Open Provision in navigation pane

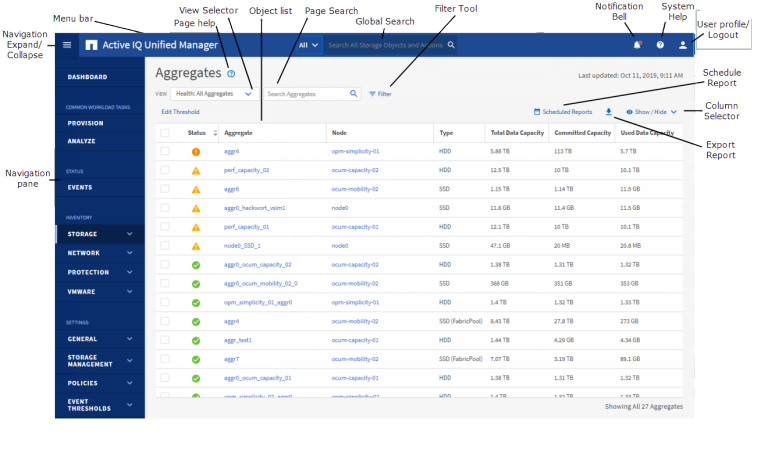pyautogui.click(x=85, y=123)
